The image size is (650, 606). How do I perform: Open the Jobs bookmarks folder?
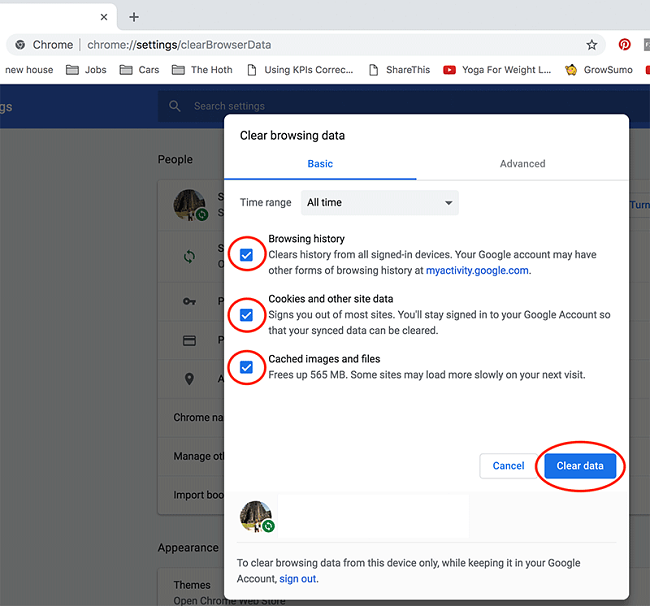86,70
